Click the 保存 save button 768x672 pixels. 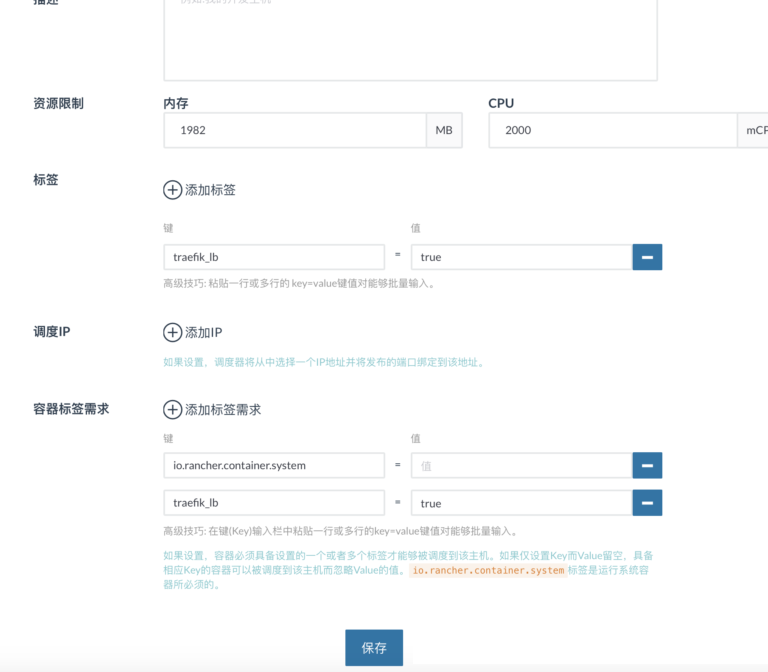coord(374,648)
